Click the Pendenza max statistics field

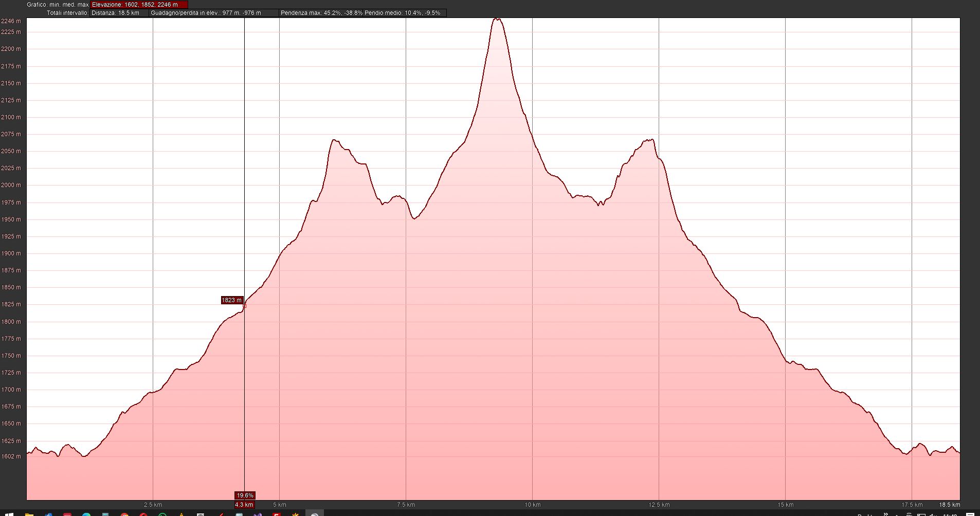tap(321, 13)
